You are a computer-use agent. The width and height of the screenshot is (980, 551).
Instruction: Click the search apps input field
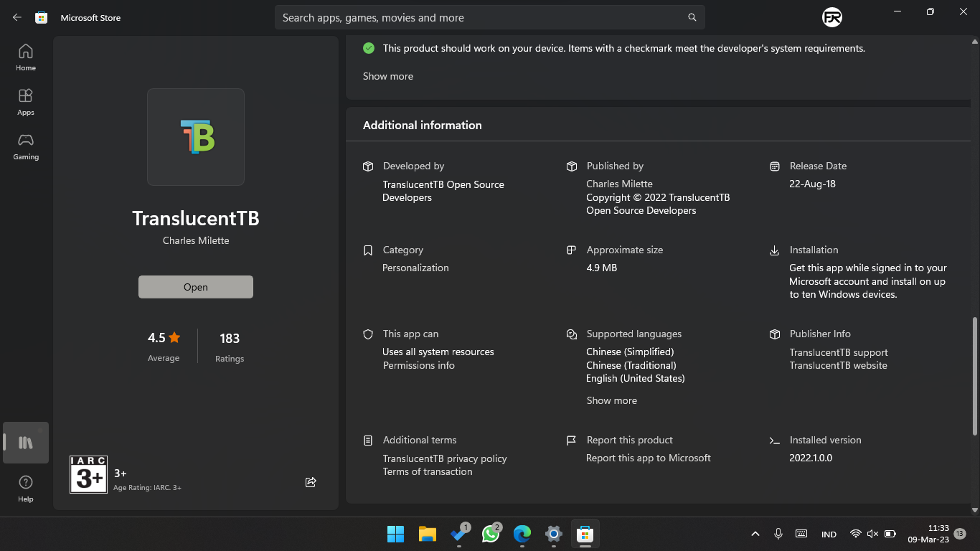(x=490, y=17)
